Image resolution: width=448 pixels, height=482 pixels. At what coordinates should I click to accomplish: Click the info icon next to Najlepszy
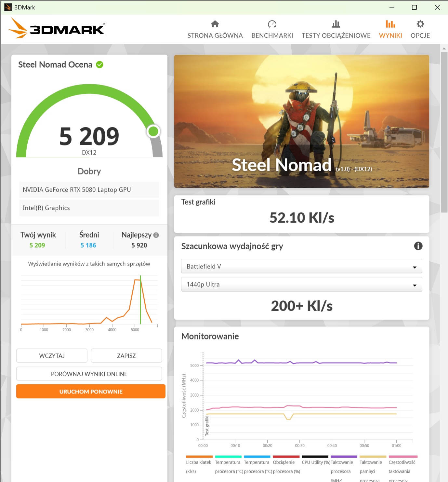(156, 235)
